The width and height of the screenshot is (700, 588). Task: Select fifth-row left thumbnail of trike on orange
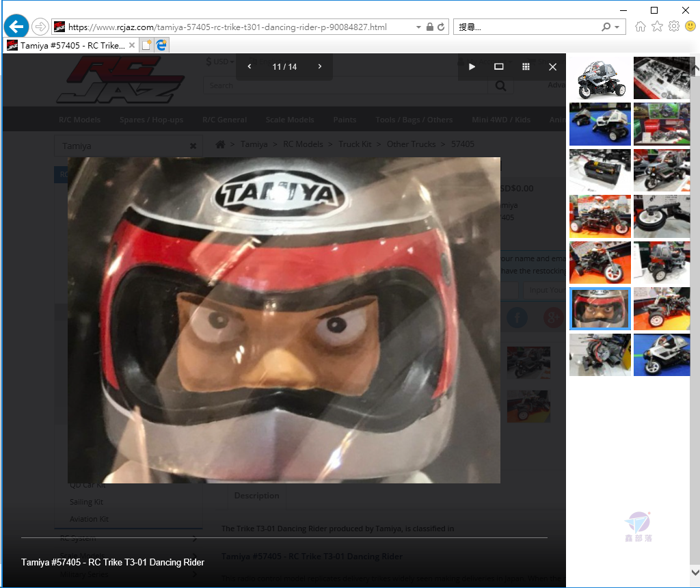[600, 263]
